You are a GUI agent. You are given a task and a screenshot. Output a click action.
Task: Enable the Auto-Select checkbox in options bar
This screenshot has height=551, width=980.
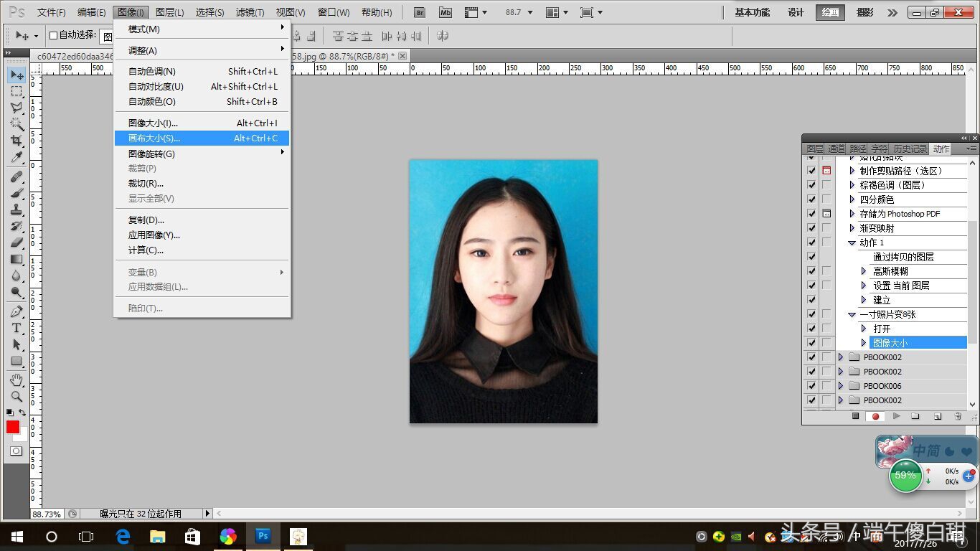[x=53, y=35]
